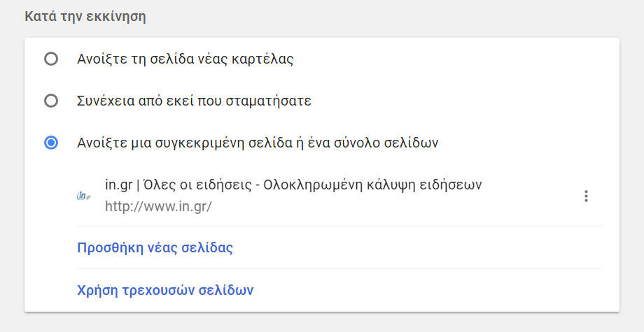Click the in.gr favicon icon
644x332 pixels.
(84, 196)
